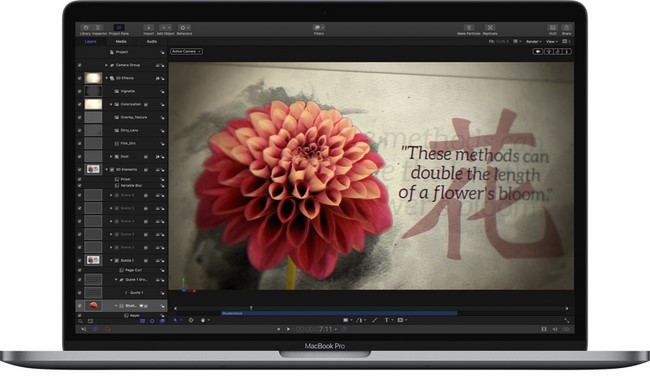Screen dimensions: 650x379
Task: Open the Fit zoom level menu
Action: [499, 41]
